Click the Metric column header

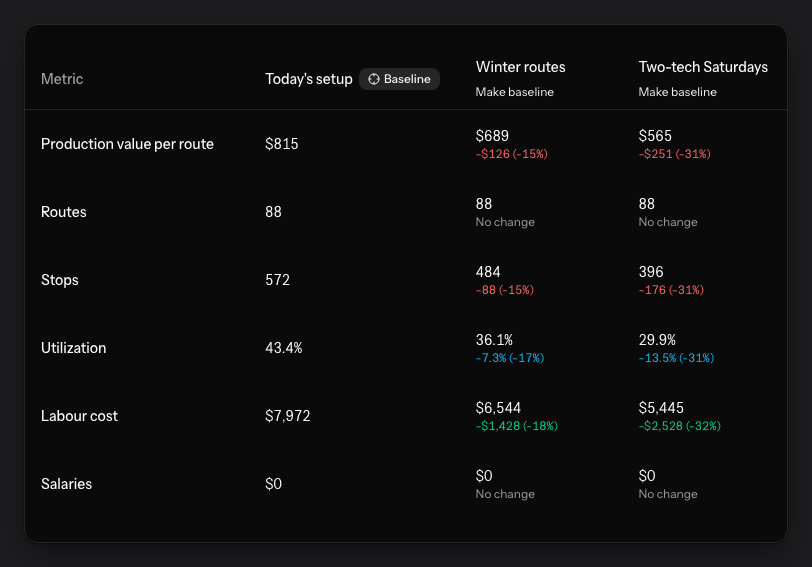[x=62, y=79]
